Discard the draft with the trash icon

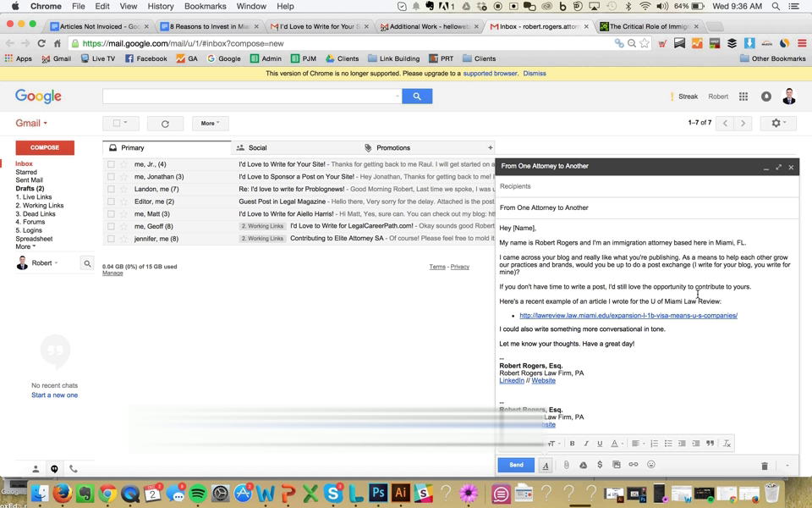click(765, 466)
